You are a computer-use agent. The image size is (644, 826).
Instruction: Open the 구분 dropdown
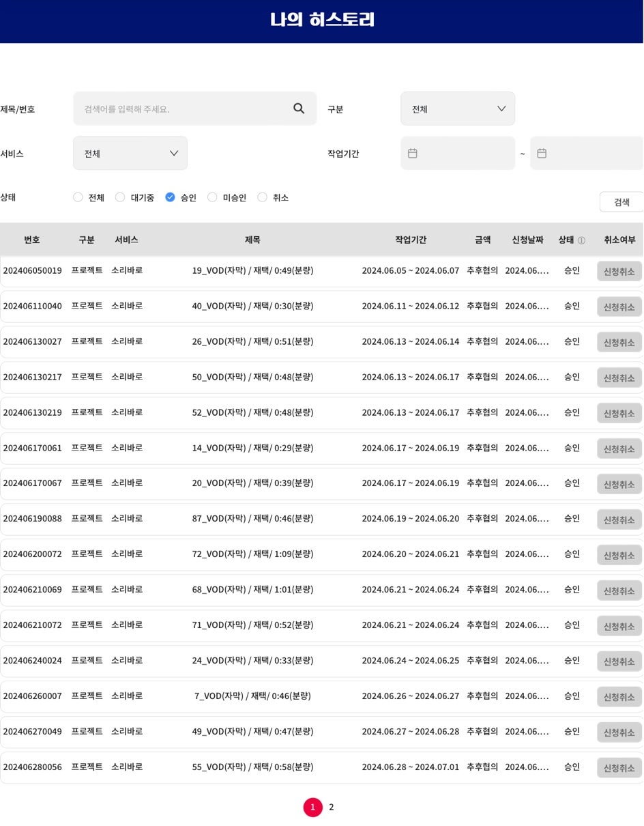tap(457, 109)
